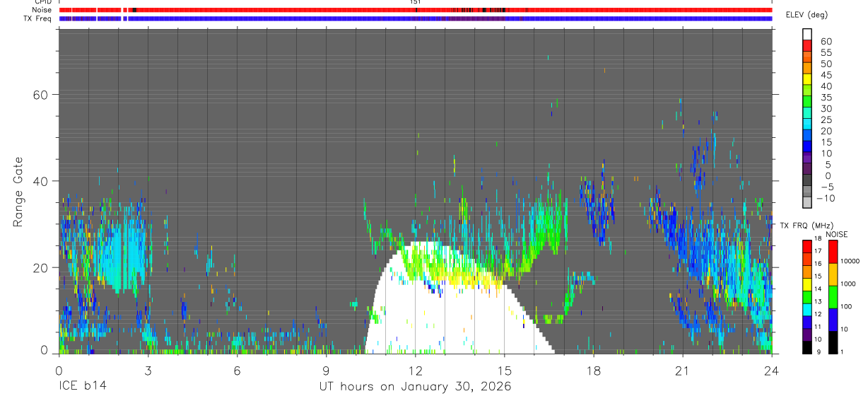The image size is (868, 401).
Task: Click the '13' label on the TX FRQ colorbar
Action: tap(819, 301)
